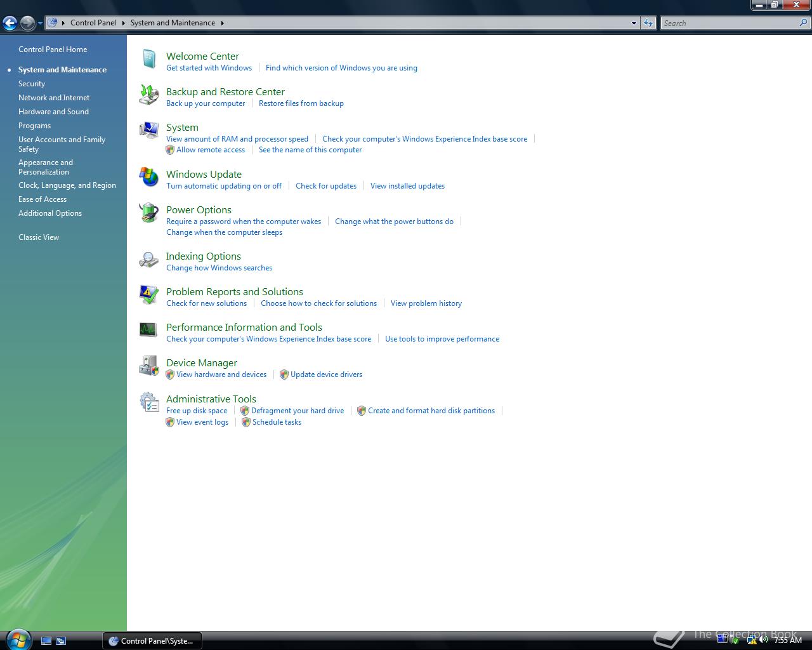Click Create and format hard disk partitions
Image resolution: width=812 pixels, height=650 pixels.
431,411
